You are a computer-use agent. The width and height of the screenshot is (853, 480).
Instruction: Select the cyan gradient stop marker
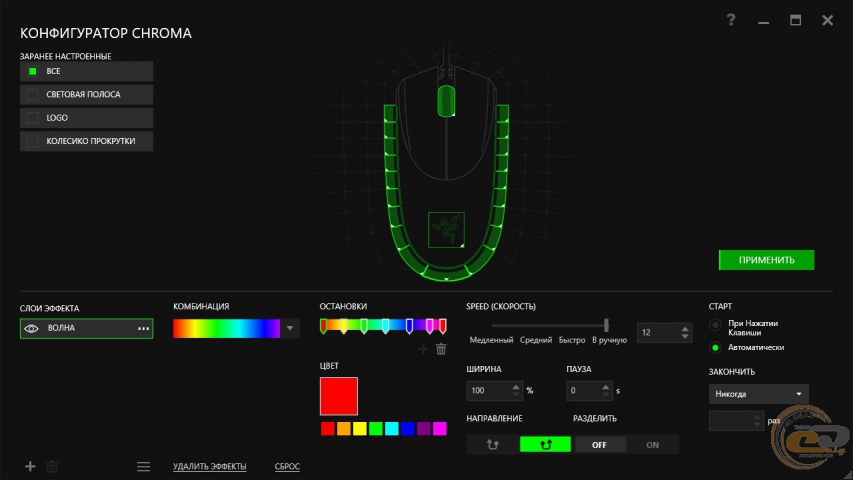tap(385, 327)
